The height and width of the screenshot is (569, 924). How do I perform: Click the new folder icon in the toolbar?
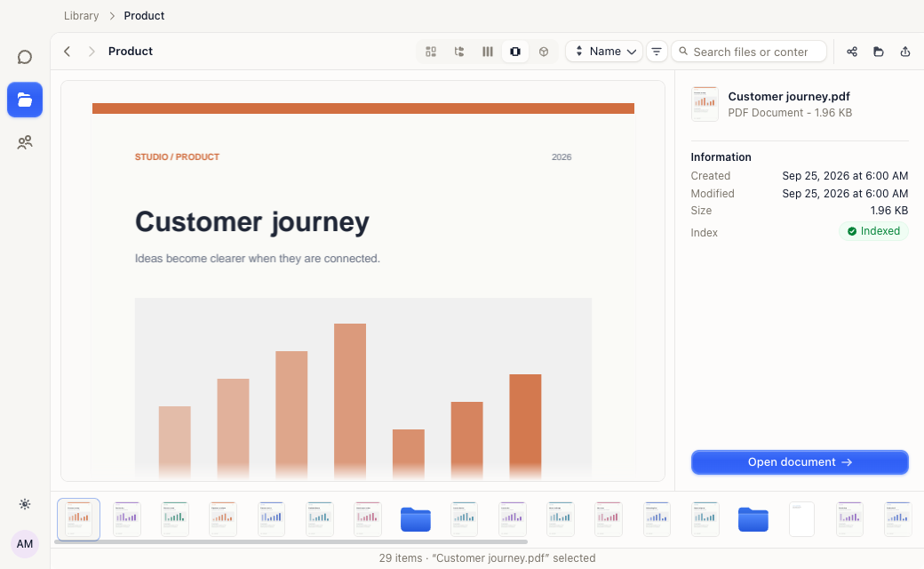coord(879,52)
